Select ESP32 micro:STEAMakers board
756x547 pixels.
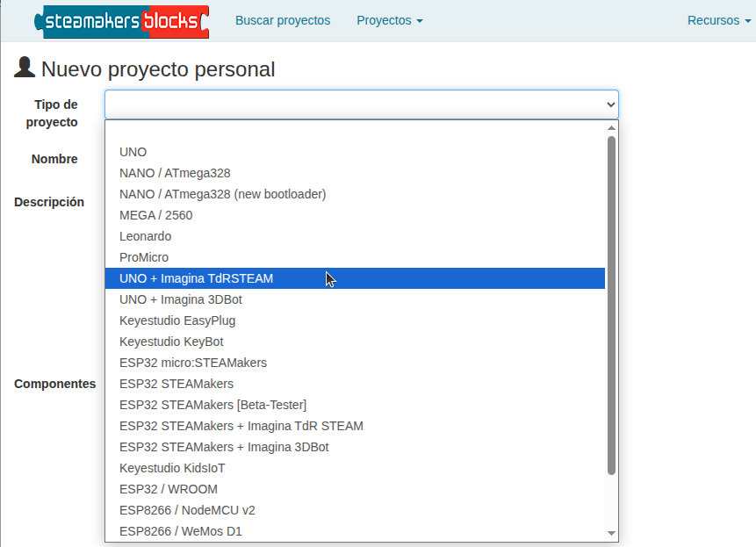coord(192,363)
